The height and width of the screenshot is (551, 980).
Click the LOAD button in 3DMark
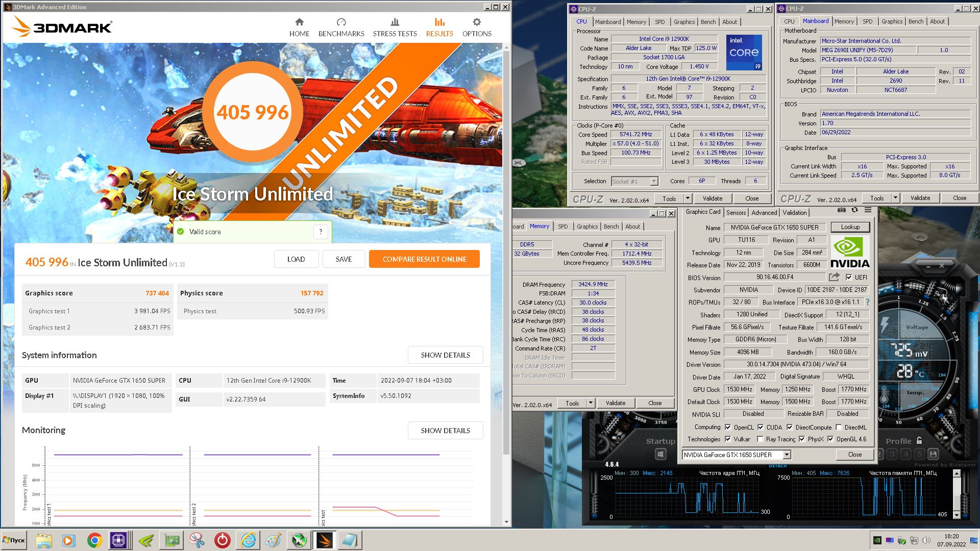pos(296,259)
